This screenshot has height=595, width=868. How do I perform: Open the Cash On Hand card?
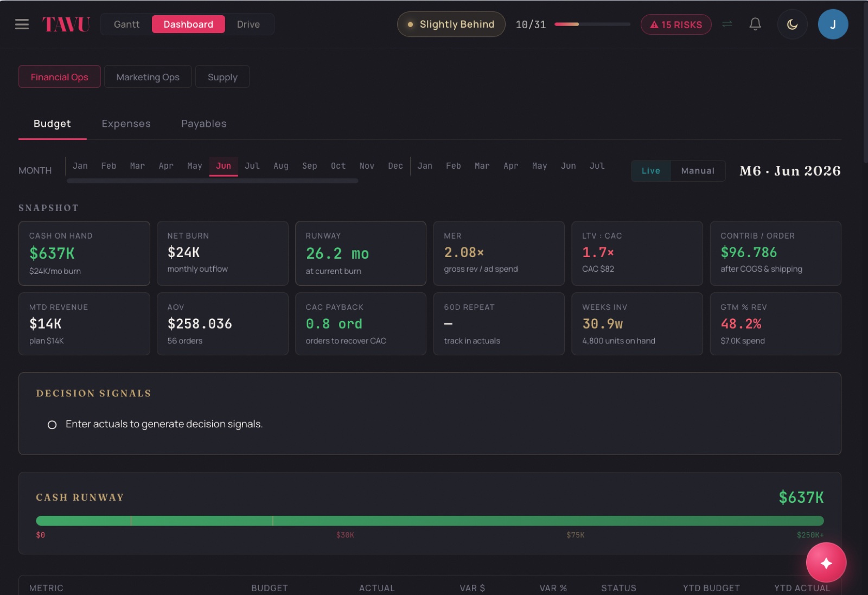[x=84, y=253]
